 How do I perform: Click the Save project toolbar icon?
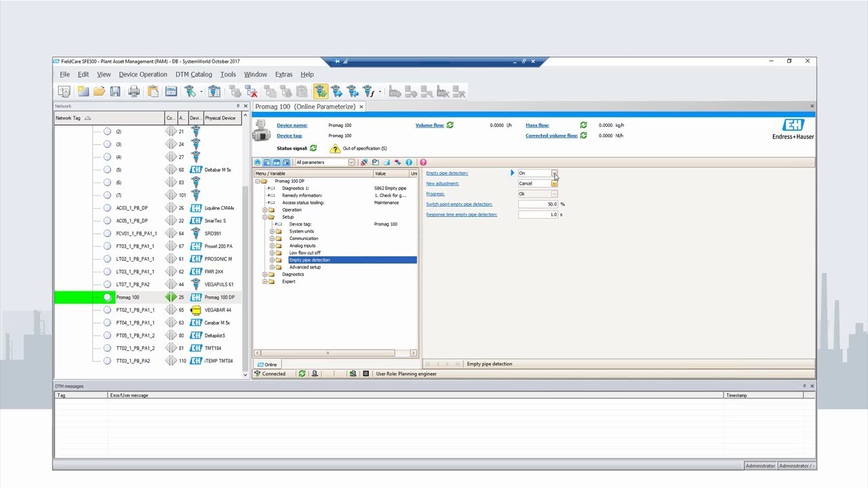[115, 91]
